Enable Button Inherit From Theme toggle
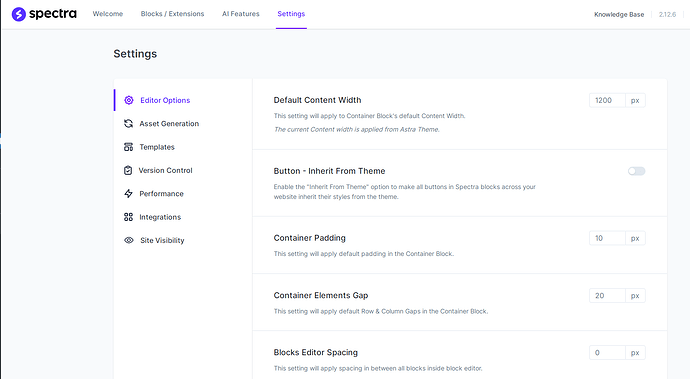The width and height of the screenshot is (690, 379). (x=636, y=171)
